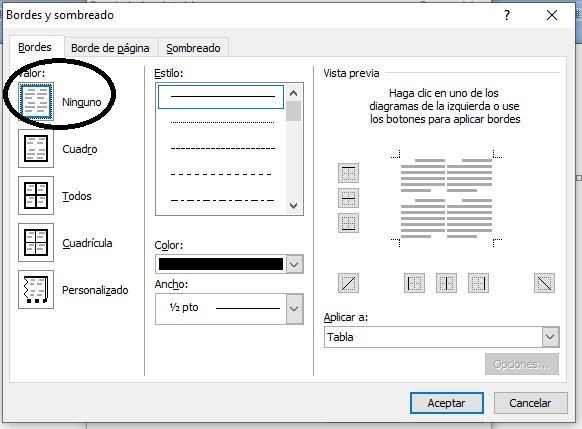
Task: Click the Tabla value in Aplicar a
Action: point(340,337)
